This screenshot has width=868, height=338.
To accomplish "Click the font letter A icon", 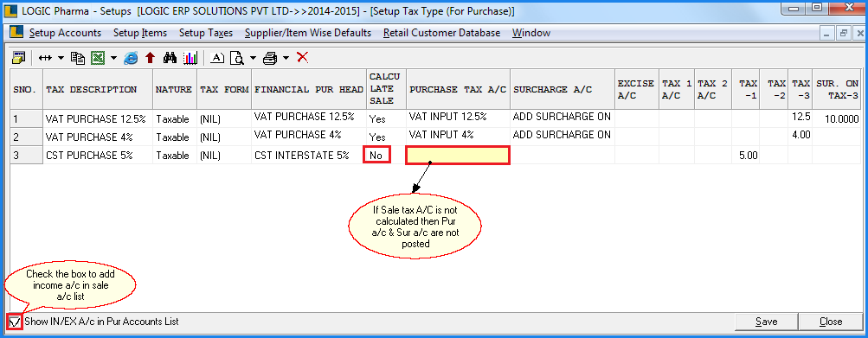I will [217, 58].
